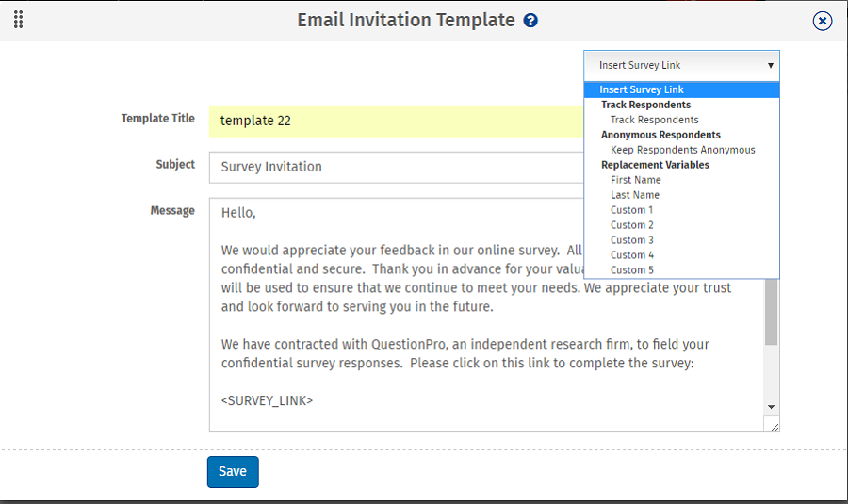Click the drag handle dots icon
Screen dimensions: 848x504
[x=19, y=20]
